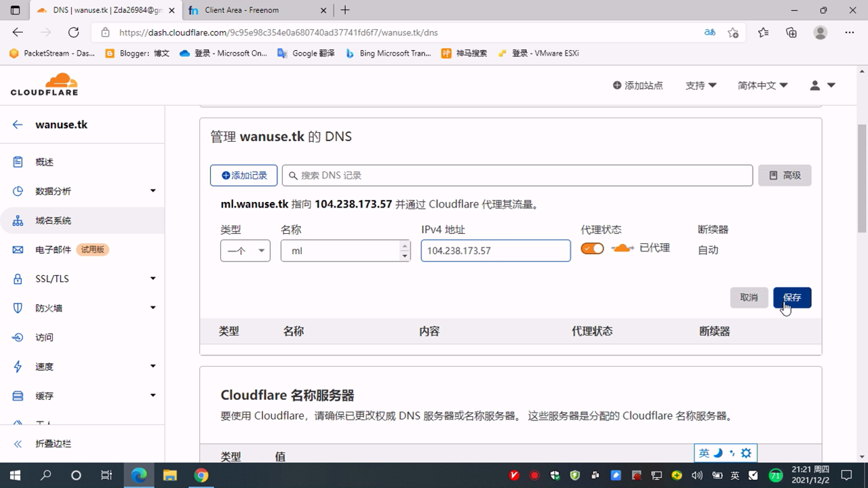Click 自动 TTL value

[x=708, y=250]
